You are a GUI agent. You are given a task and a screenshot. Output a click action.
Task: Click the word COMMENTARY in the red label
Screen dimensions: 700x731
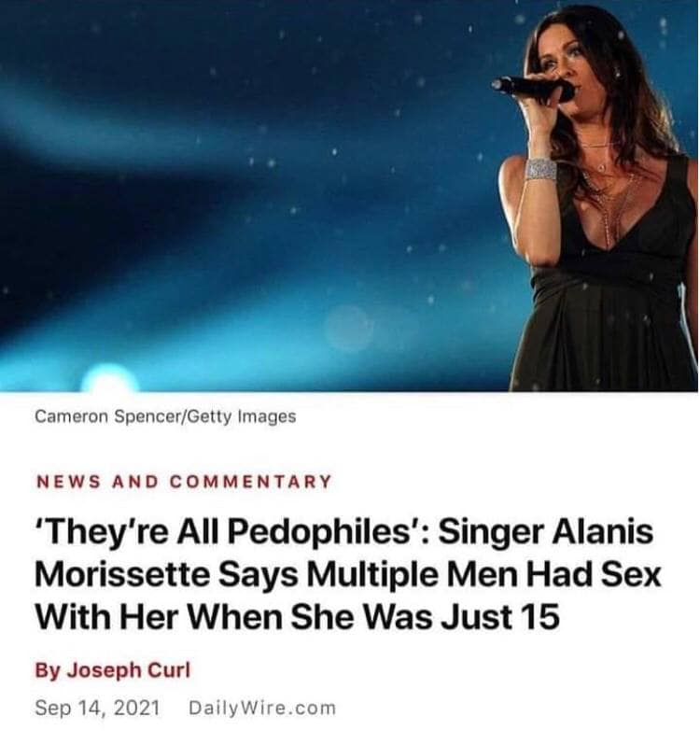point(251,481)
